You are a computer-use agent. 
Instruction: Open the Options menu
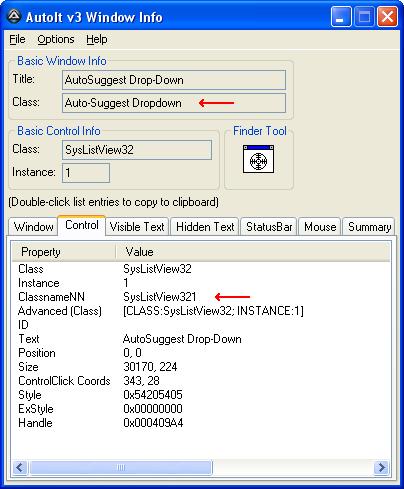[56, 39]
